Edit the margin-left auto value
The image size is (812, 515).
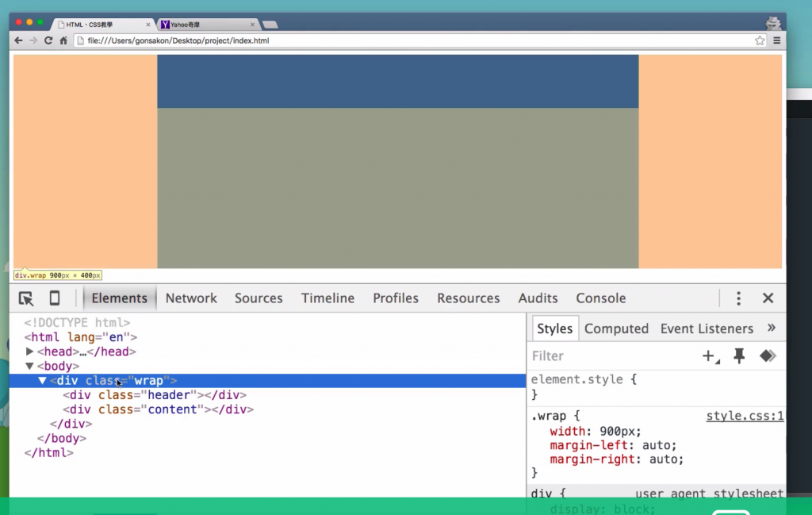coord(657,445)
